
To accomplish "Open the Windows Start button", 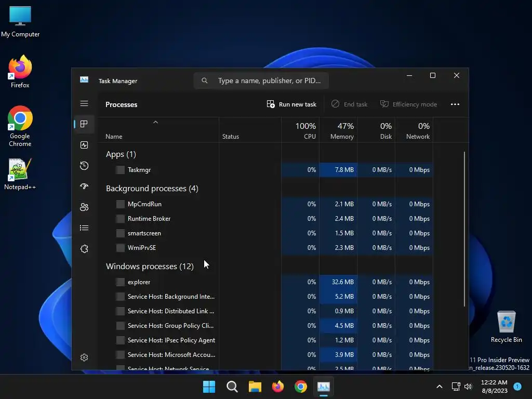I will pyautogui.click(x=209, y=387).
